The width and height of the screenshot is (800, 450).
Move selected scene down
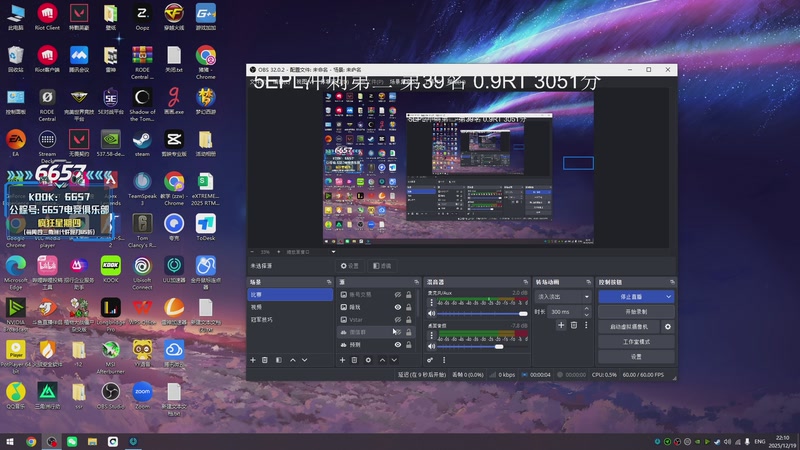click(x=305, y=360)
